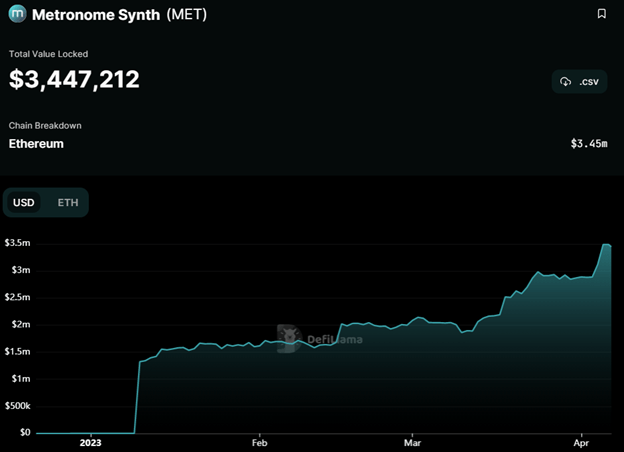Image resolution: width=624 pixels, height=452 pixels.
Task: Click the $1.5m y-axis label
Action: point(18,351)
